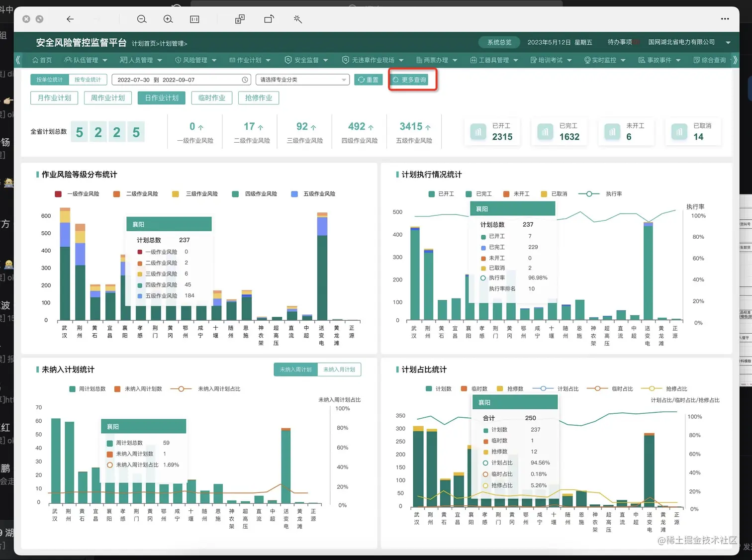752x560 pixels.
Task: Expand the 培训考试 dropdown arrow
Action: coord(569,61)
